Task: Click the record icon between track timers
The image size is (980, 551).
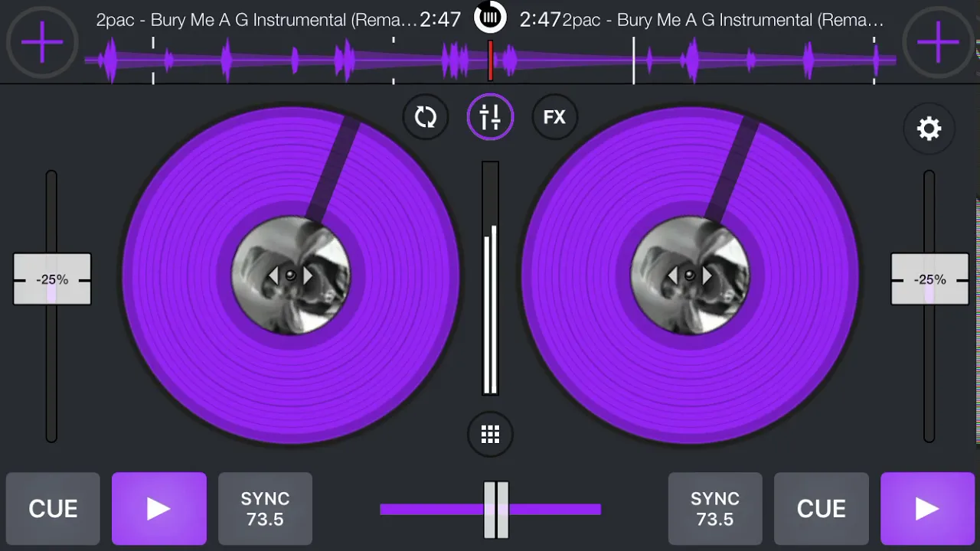Action: (490, 17)
